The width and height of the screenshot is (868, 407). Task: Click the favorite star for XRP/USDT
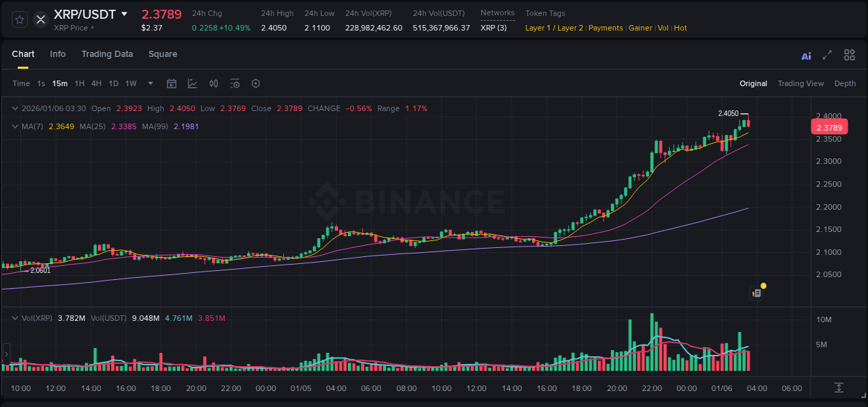19,19
